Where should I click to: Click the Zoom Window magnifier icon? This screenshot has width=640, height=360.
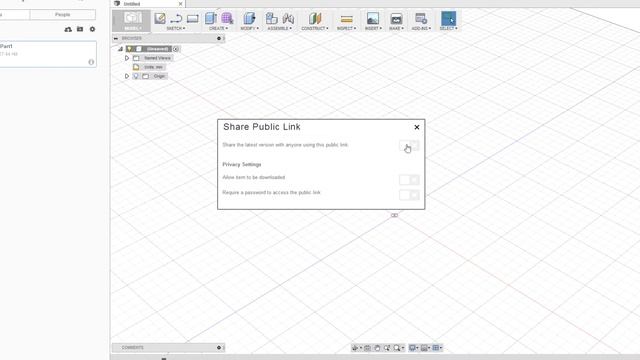pos(397,348)
